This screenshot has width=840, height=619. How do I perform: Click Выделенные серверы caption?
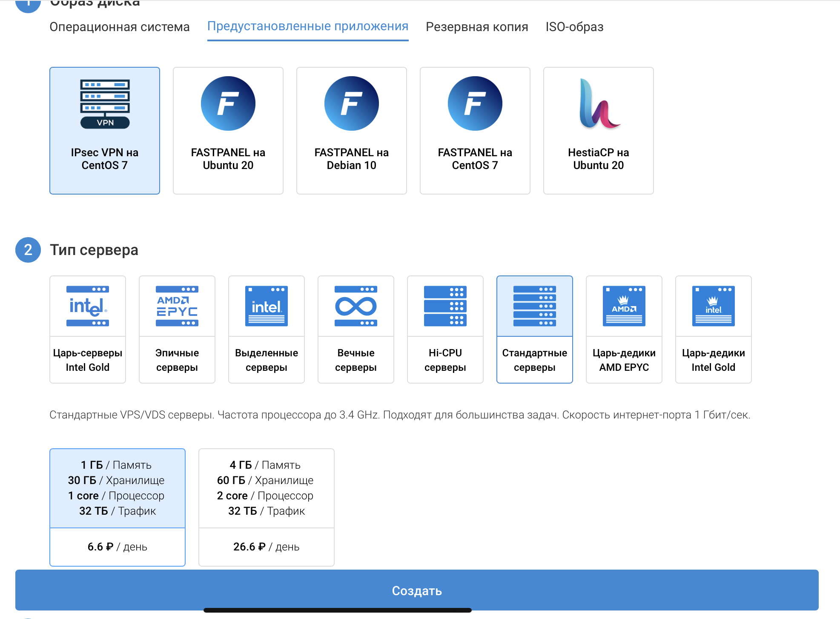pos(267,360)
